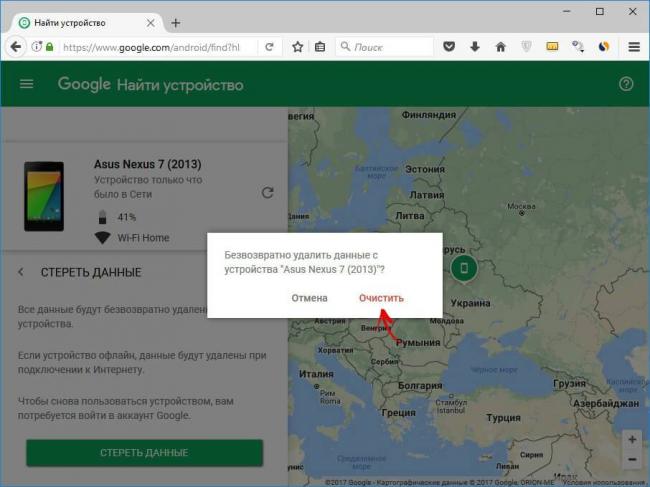Click the green СТЕРЕТЬ ДАННЫЕ button
This screenshot has height=487, width=650.
point(144,453)
